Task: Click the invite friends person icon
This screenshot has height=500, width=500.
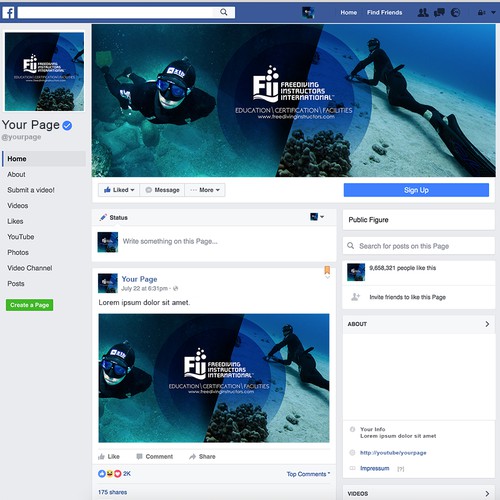Action: 355,297
